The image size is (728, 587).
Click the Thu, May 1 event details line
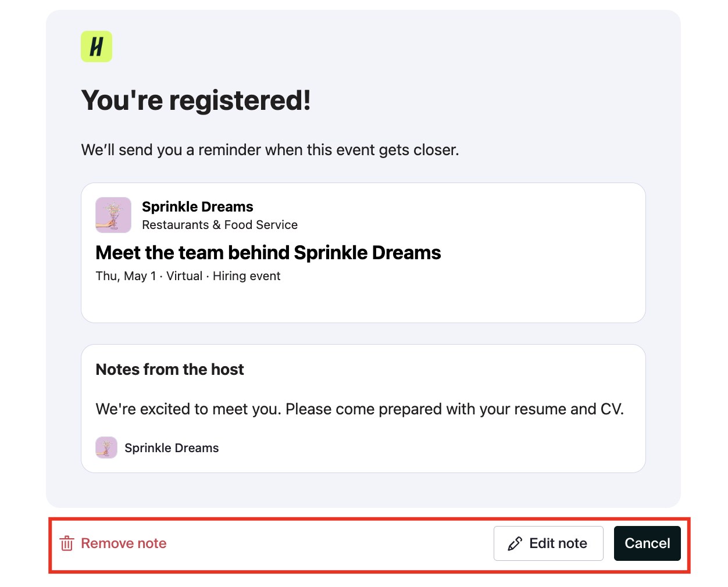pos(188,276)
